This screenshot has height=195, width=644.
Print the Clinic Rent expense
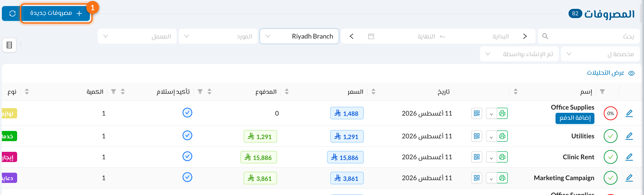click(x=502, y=157)
